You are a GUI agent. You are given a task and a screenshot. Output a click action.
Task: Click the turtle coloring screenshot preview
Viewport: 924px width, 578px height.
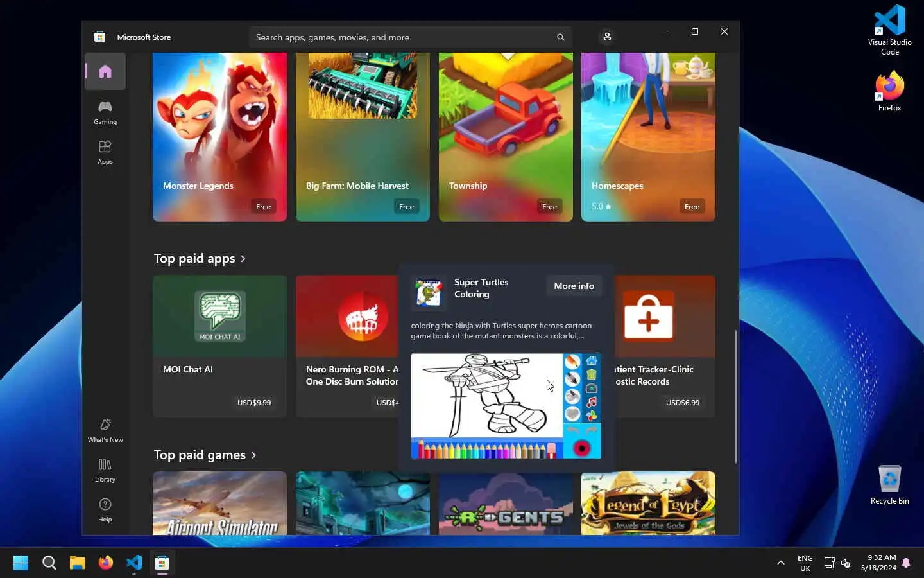(x=506, y=406)
